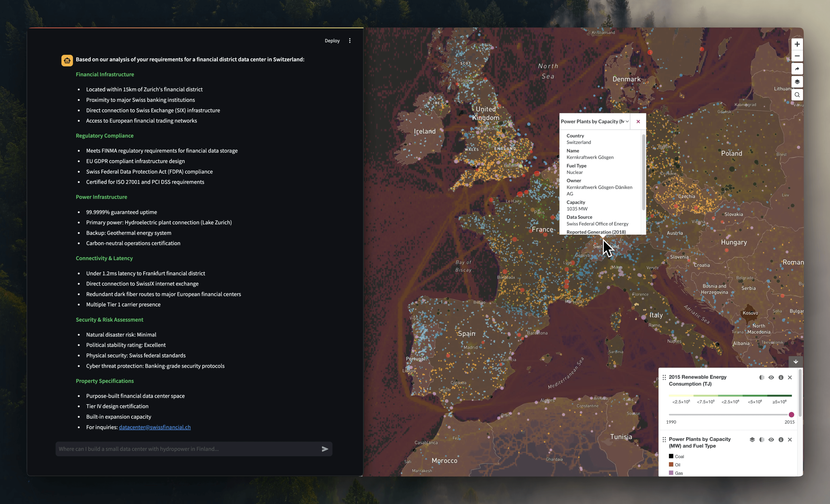Screen dimensions: 830x504
Task: Open the Power Plants by Capacity popup dropdown
Action: 595,122
